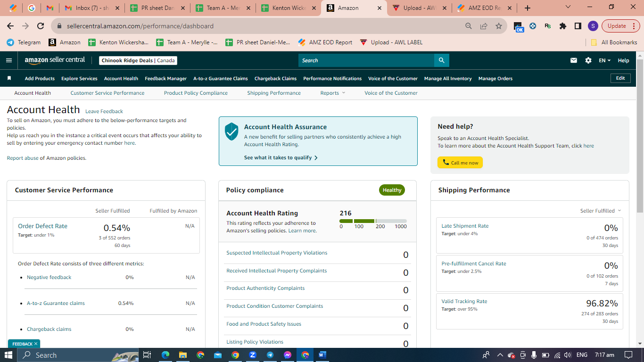Launch Microsoft Edge from the taskbar

(x=165, y=355)
